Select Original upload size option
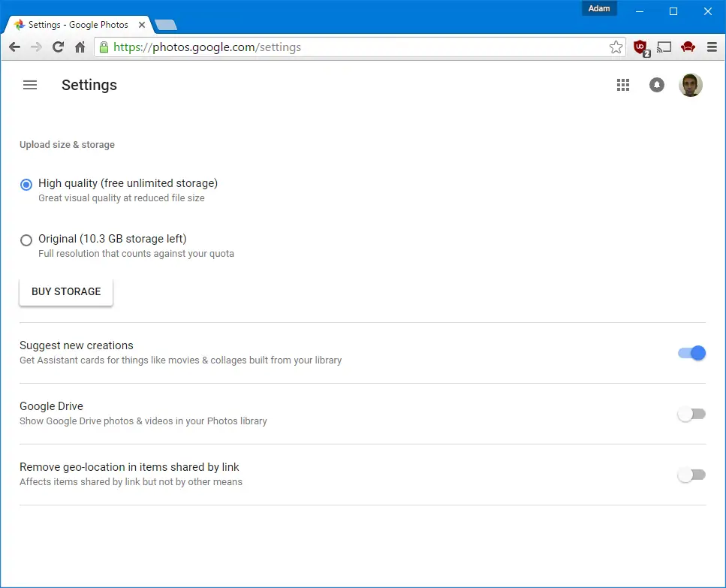Viewport: 726px width, 588px height. 26,240
